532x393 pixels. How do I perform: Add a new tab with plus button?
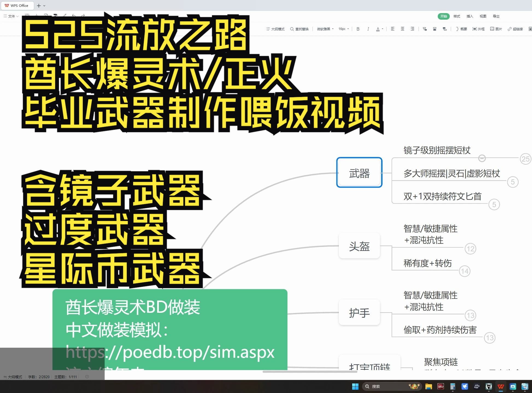pos(39,5)
